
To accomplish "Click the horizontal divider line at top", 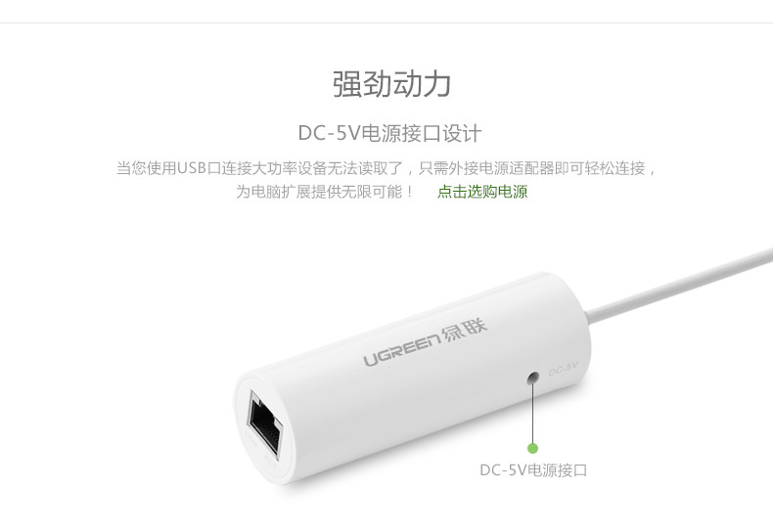I will 386,22.
